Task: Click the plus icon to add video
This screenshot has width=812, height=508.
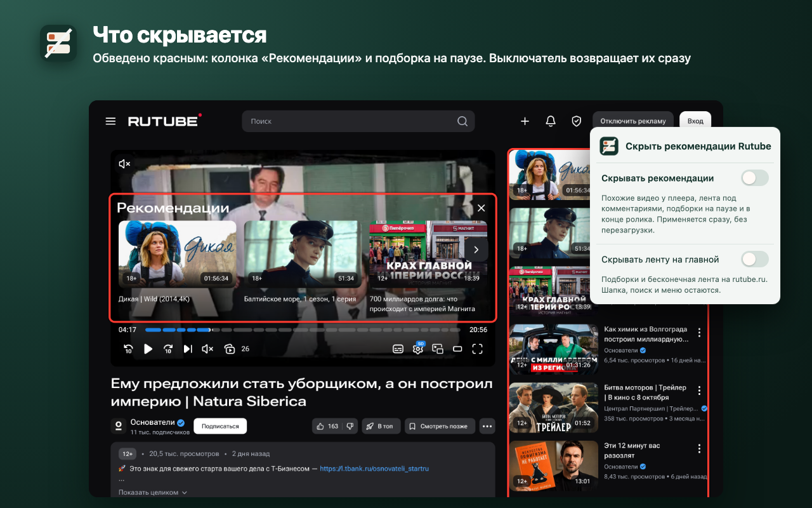Action: coord(525,121)
